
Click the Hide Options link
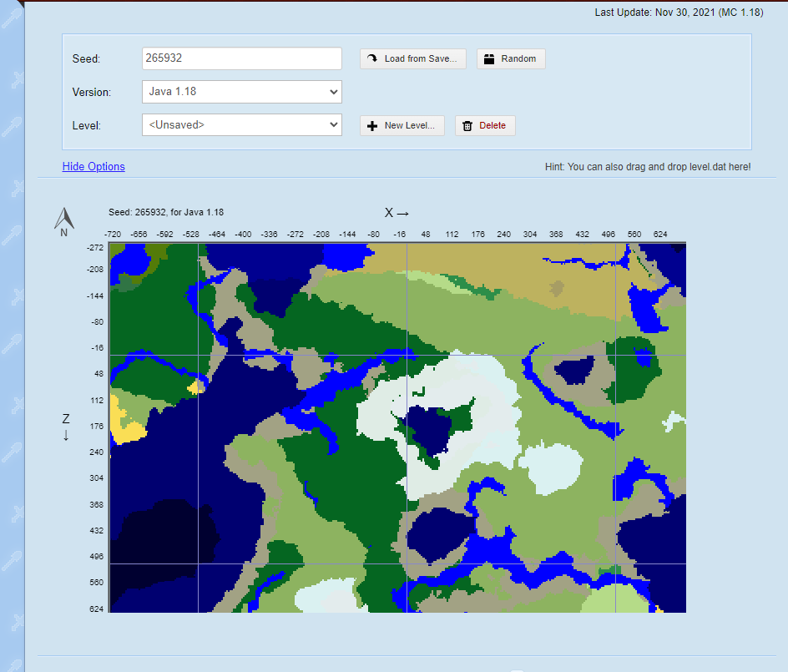[x=93, y=166]
